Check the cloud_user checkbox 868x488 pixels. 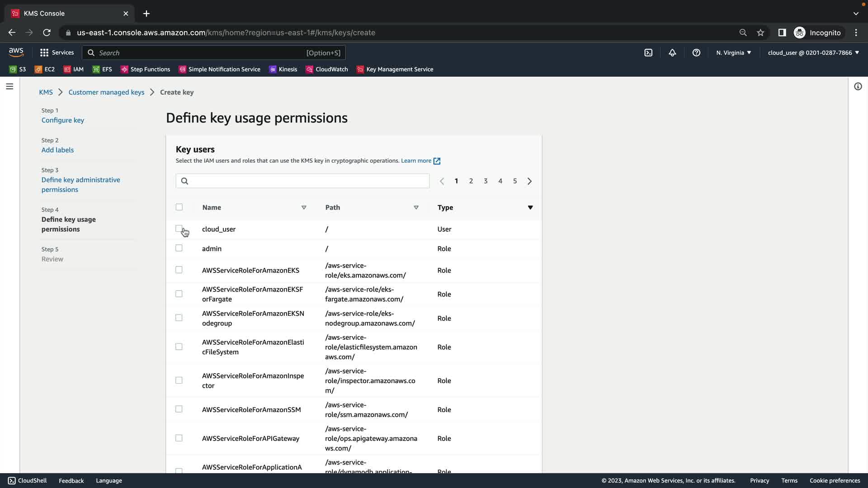(179, 229)
